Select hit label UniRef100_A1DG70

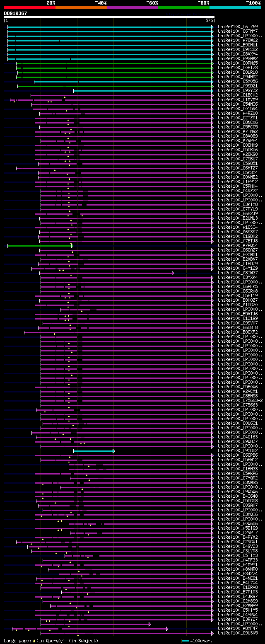click(x=238, y=305)
